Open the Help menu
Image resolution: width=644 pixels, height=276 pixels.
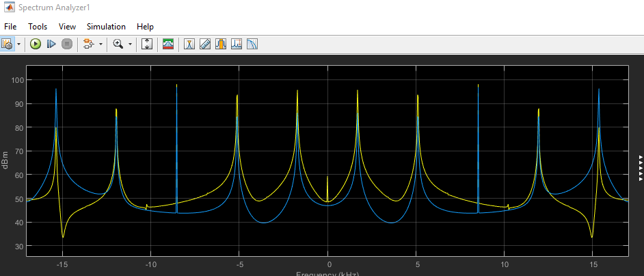[x=145, y=27]
